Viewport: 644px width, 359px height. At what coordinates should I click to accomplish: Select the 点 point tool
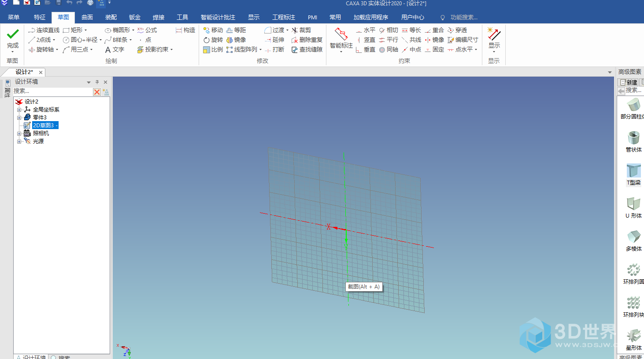pos(145,40)
